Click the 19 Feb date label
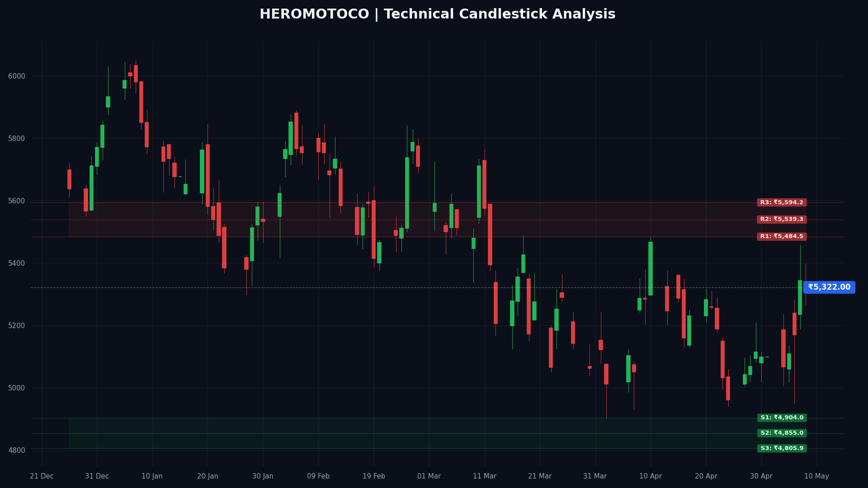868x488 pixels. pyautogui.click(x=374, y=476)
